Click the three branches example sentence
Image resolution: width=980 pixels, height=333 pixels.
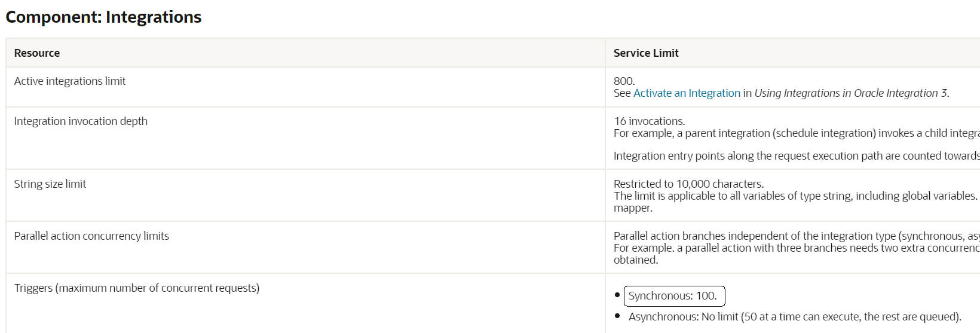point(795,248)
